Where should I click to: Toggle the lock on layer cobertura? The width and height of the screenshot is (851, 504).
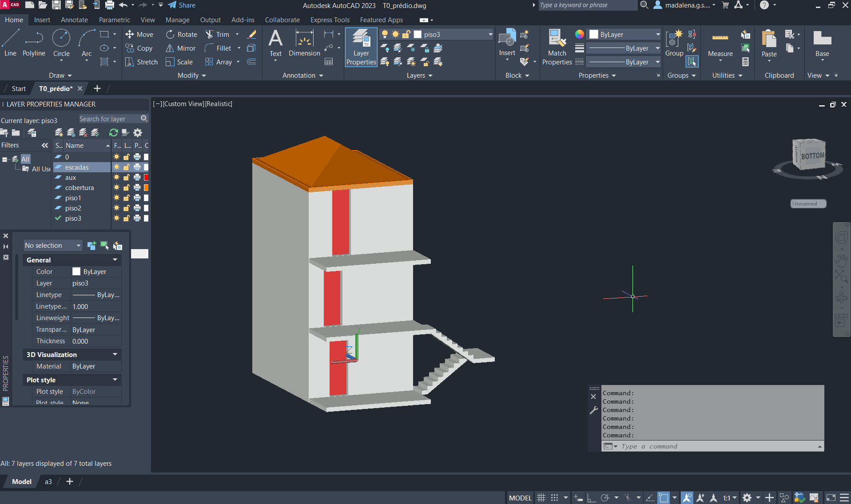(x=127, y=188)
